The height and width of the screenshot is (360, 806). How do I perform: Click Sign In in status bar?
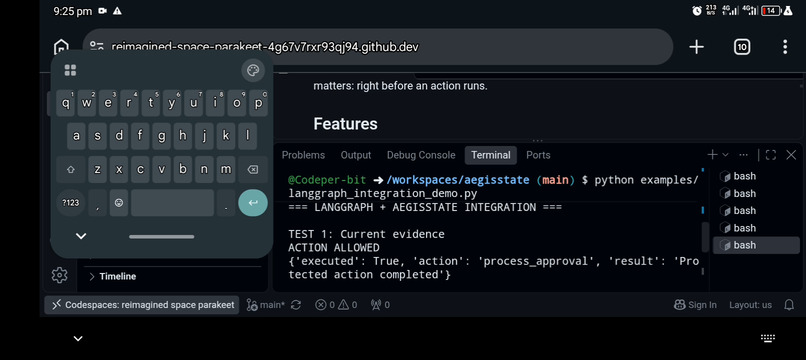click(x=695, y=305)
